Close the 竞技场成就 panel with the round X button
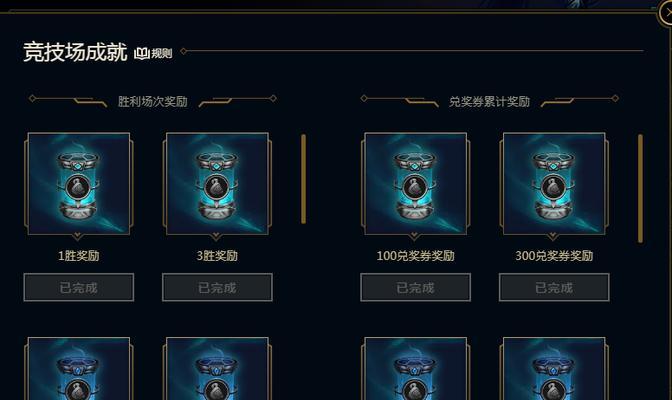 667,13
